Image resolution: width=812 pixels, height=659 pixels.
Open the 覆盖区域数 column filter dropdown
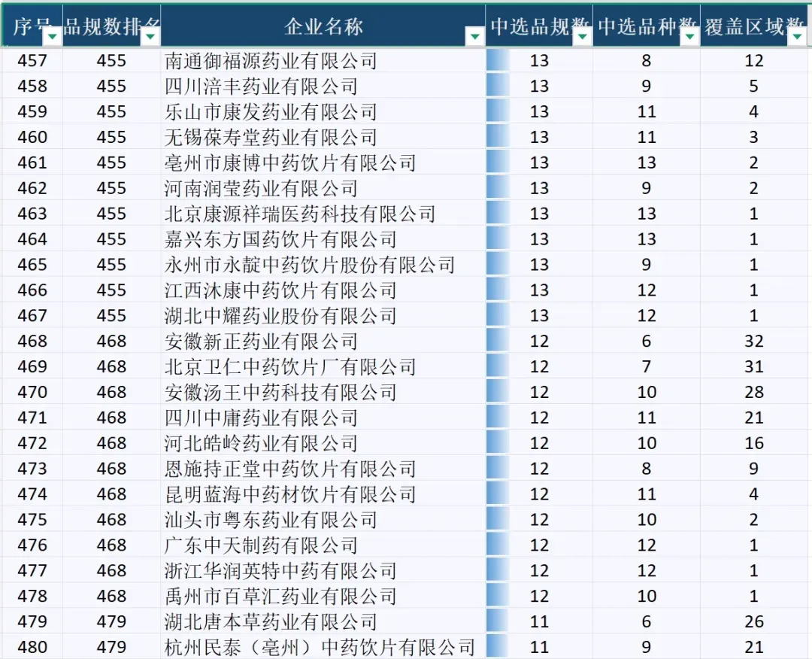point(798,36)
